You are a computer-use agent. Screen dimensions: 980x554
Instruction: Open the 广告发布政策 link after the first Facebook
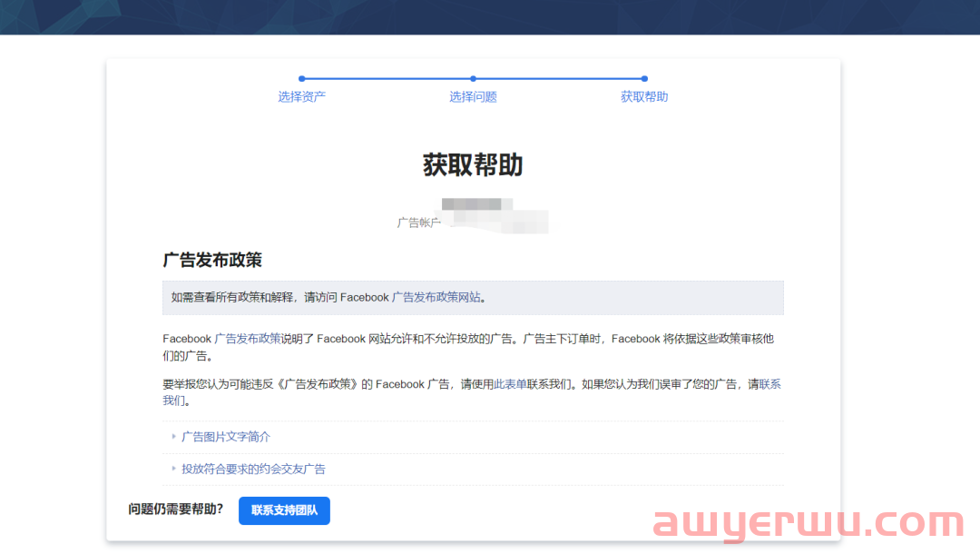point(247,339)
